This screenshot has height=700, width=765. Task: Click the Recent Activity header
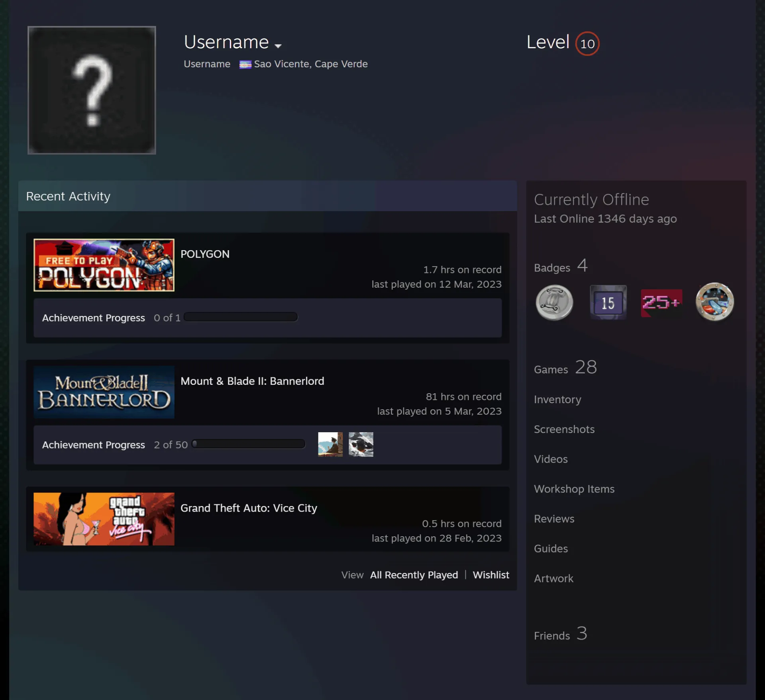268,196
